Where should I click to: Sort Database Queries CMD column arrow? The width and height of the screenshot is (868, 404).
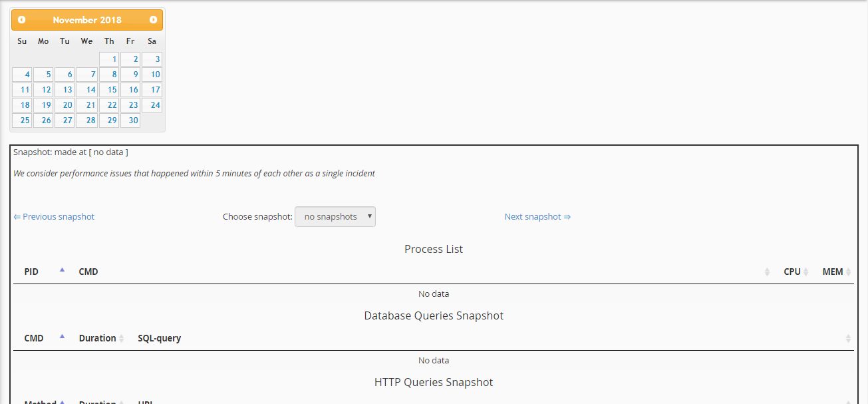(62, 337)
